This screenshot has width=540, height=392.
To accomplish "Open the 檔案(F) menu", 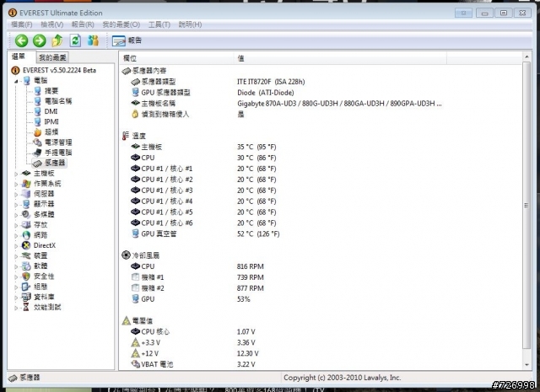I will coord(21,24).
